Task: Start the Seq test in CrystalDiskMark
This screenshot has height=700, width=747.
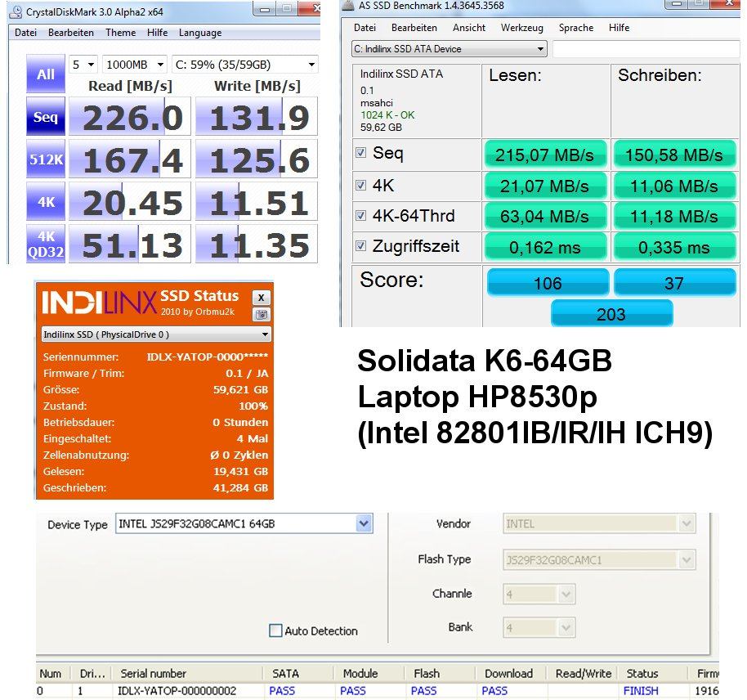Action: (x=46, y=116)
